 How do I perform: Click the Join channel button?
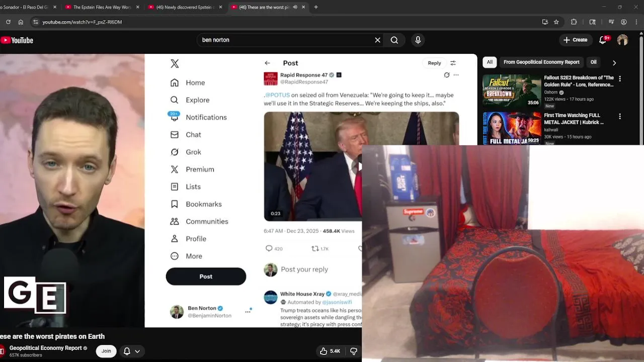[x=106, y=351]
